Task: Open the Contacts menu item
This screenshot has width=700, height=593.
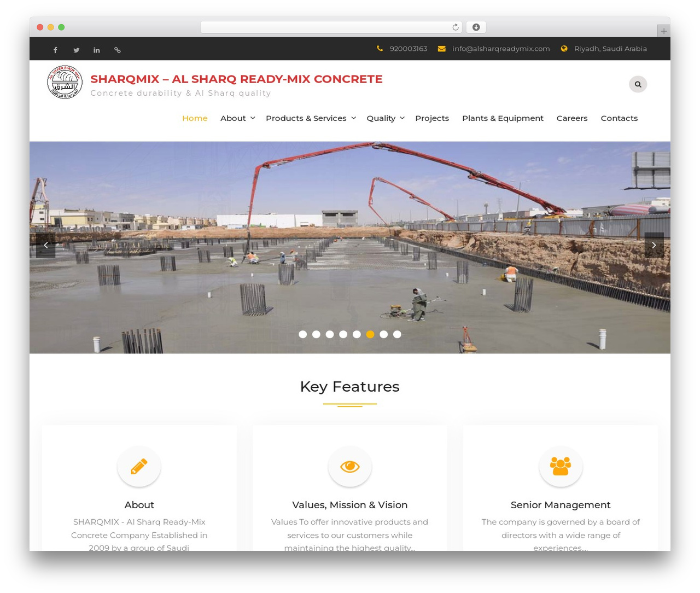Action: [619, 118]
